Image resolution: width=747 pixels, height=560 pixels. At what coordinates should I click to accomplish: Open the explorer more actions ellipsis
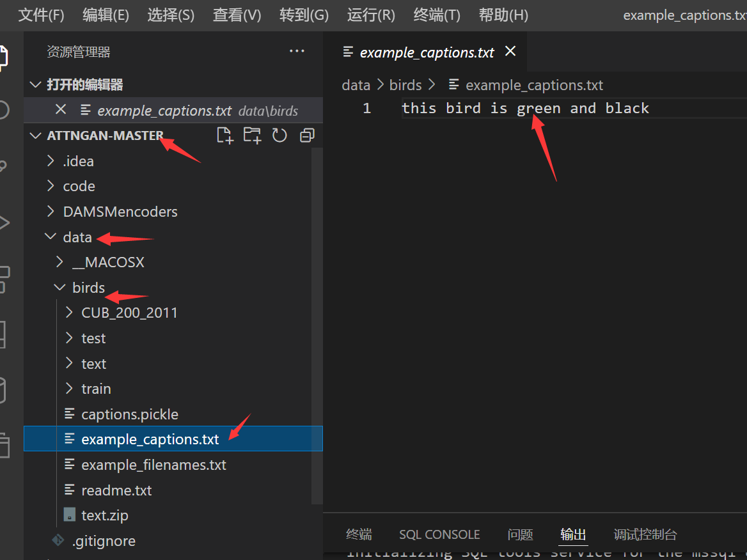point(297,51)
